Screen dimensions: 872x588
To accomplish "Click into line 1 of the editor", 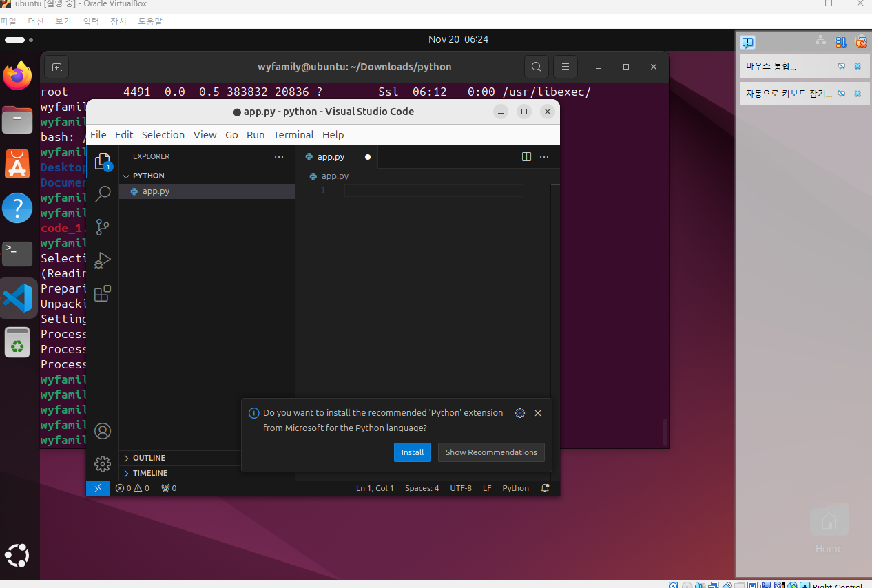I will pos(434,191).
